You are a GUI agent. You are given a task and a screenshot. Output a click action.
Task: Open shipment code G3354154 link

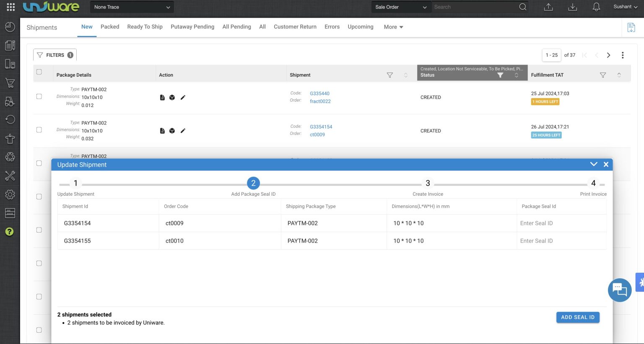click(321, 127)
